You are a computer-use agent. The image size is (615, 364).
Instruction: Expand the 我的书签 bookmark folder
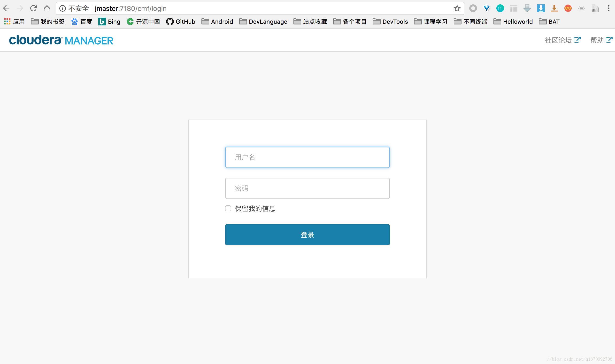[48, 22]
